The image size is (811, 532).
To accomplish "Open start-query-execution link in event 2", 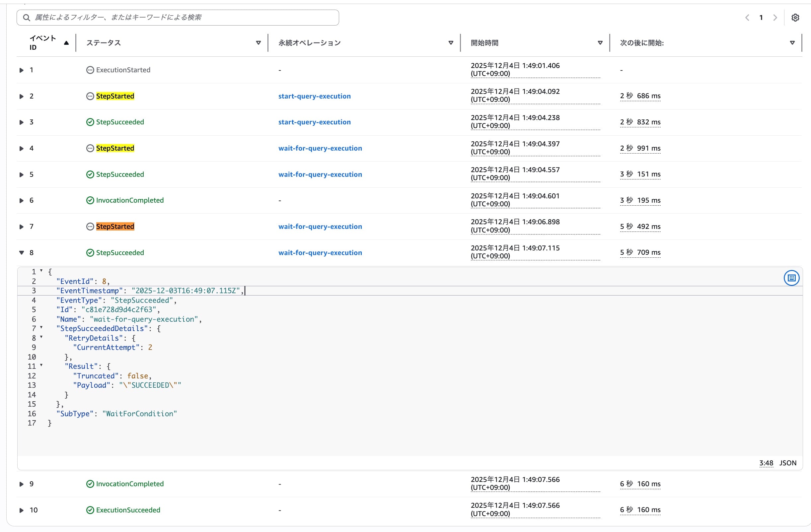I will coord(314,97).
